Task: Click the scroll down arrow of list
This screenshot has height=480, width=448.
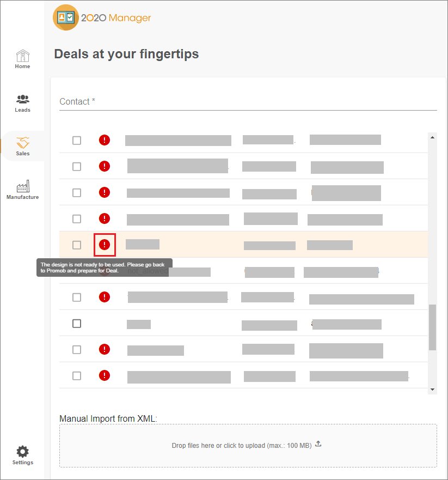Action: click(x=432, y=390)
